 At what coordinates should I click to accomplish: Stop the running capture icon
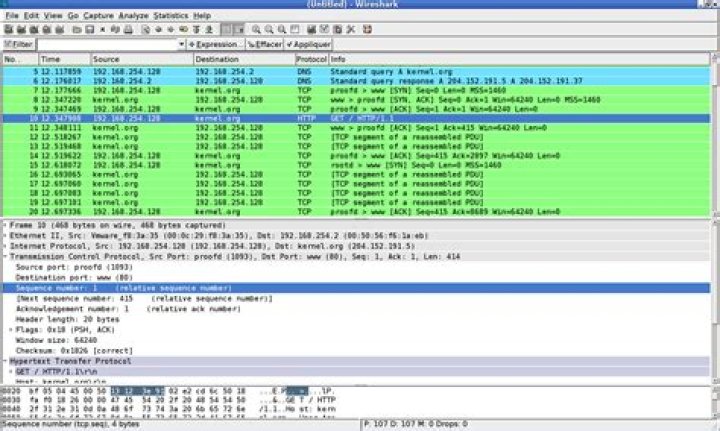coord(46,29)
